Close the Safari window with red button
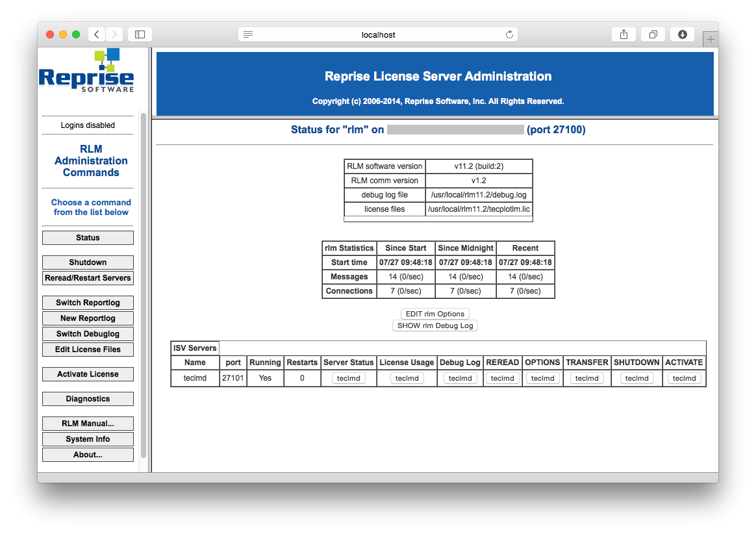This screenshot has height=536, width=756. (x=49, y=34)
